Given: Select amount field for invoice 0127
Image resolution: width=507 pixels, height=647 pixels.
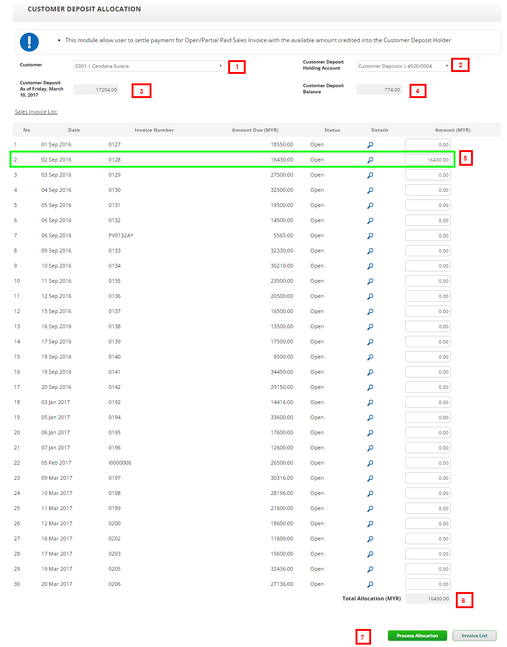Looking at the screenshot, I should pos(428,144).
